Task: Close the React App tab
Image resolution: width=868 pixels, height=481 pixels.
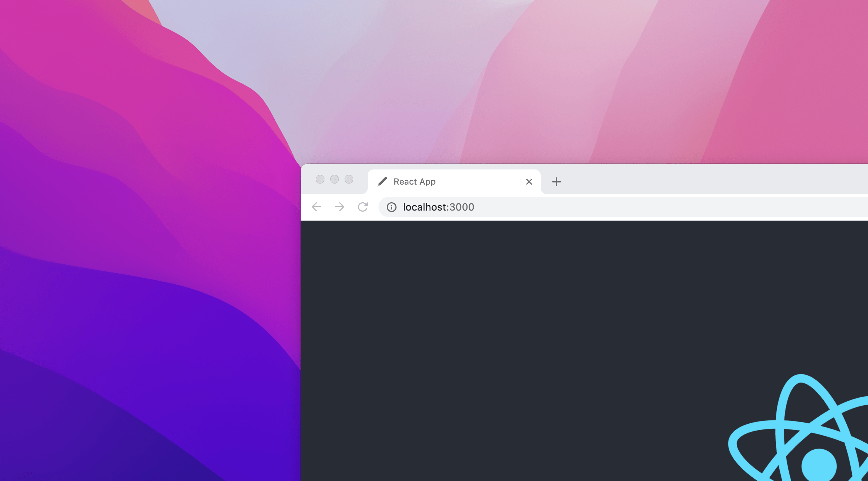Action: pyautogui.click(x=529, y=182)
